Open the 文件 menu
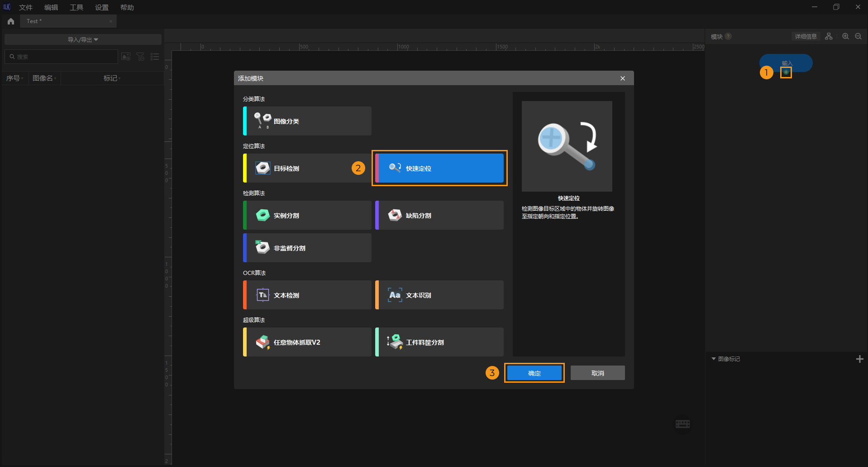The height and width of the screenshot is (467, 868). point(26,7)
